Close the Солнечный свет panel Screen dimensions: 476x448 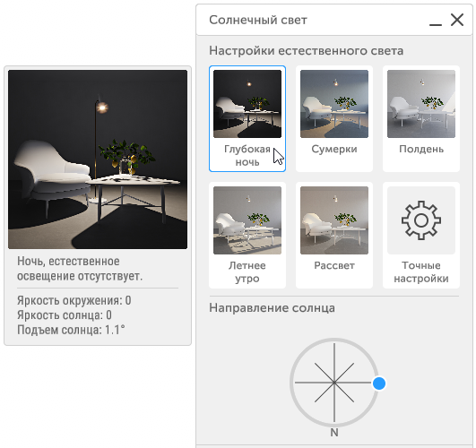pos(457,20)
